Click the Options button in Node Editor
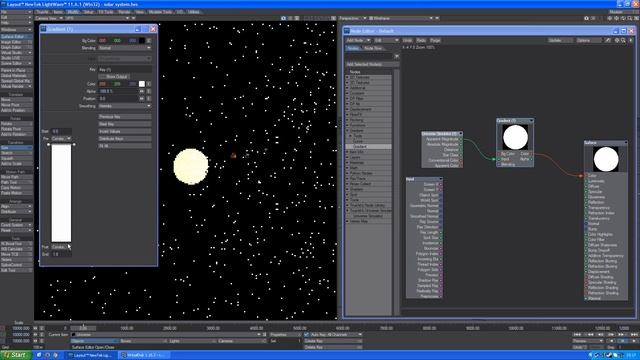Screen dimensions: 640x360 [x=589, y=40]
